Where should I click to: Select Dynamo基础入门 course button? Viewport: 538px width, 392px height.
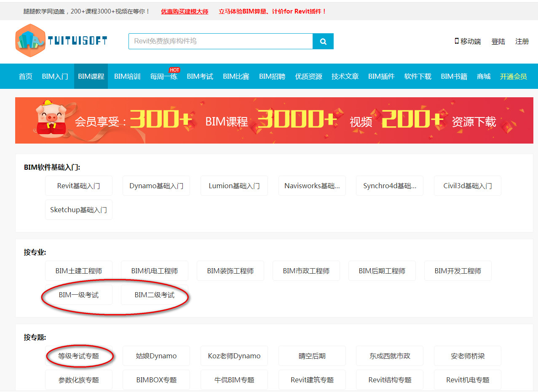click(x=156, y=186)
